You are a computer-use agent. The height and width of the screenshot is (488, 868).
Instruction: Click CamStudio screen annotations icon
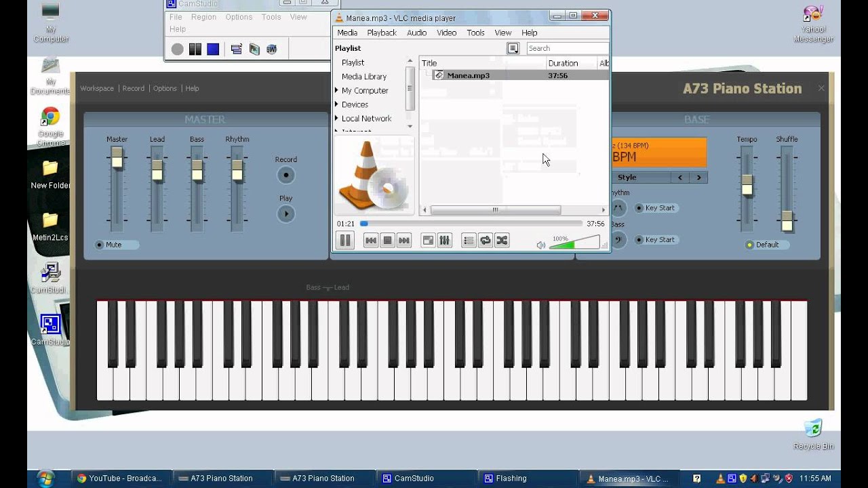click(254, 49)
